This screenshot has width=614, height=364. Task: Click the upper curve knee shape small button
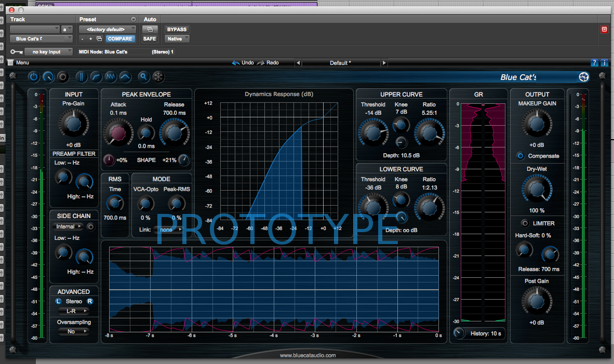click(x=401, y=142)
